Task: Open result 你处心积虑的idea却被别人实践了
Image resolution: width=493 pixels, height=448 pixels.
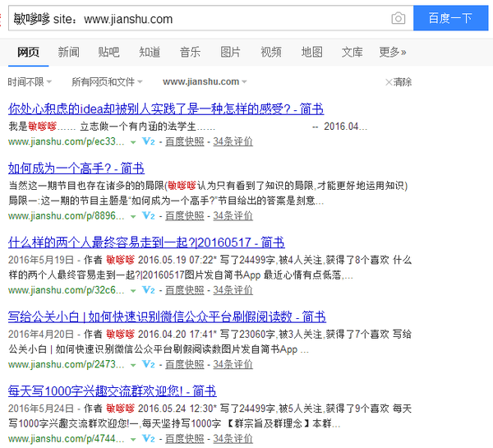Action: (x=166, y=109)
